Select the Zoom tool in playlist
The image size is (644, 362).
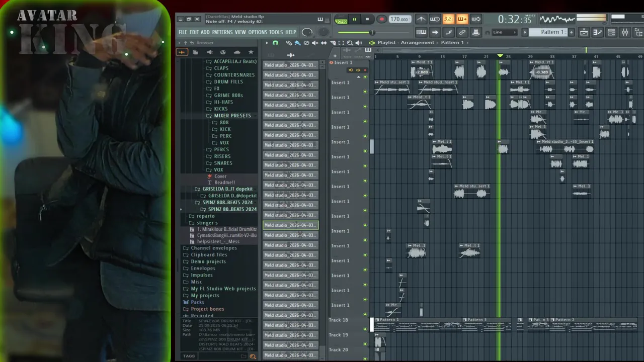point(350,43)
